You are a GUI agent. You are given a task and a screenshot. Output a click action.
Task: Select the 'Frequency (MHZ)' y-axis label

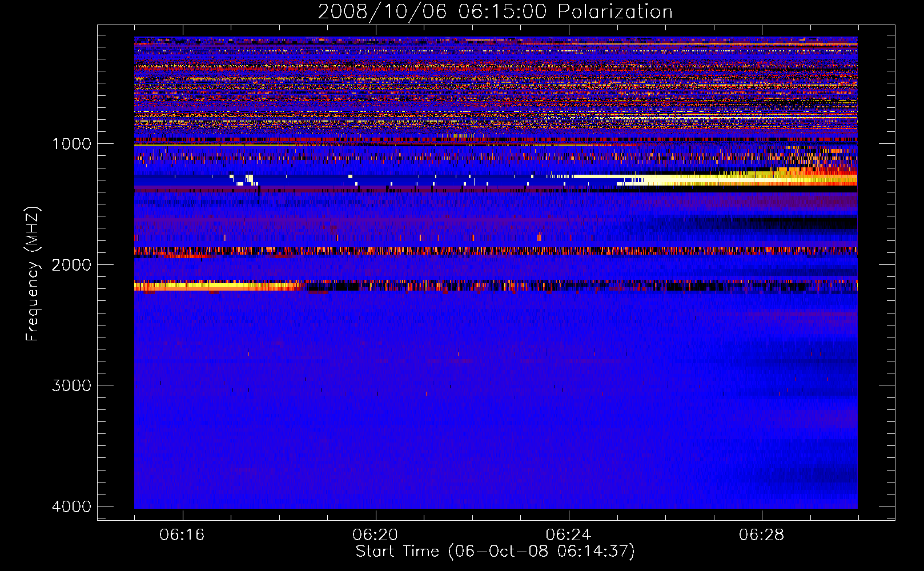(x=33, y=274)
